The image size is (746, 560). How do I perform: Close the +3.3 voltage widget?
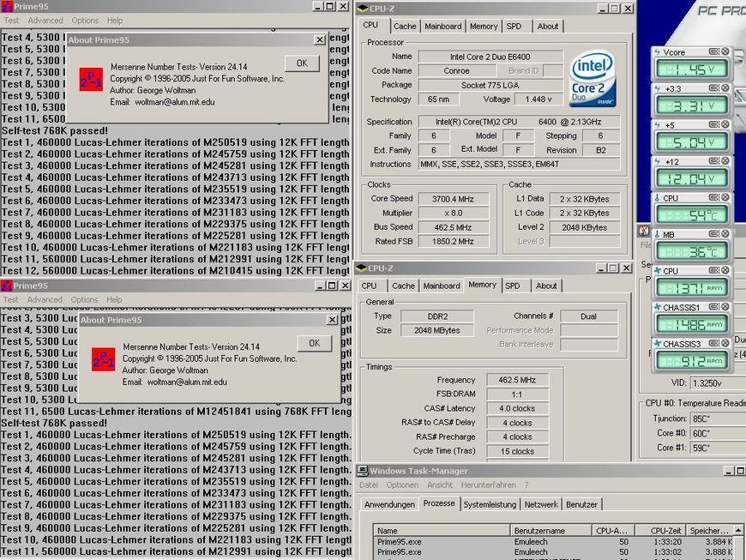(725, 88)
